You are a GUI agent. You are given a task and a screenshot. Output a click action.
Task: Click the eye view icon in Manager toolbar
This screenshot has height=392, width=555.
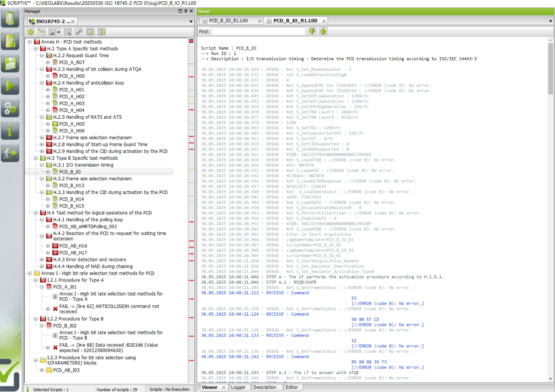pos(101,32)
